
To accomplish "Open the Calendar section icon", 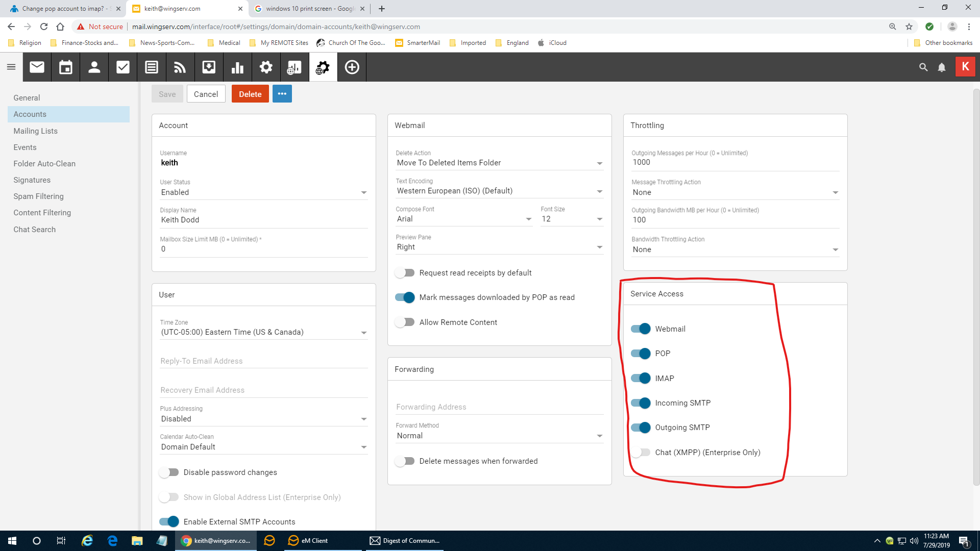I will [x=65, y=67].
